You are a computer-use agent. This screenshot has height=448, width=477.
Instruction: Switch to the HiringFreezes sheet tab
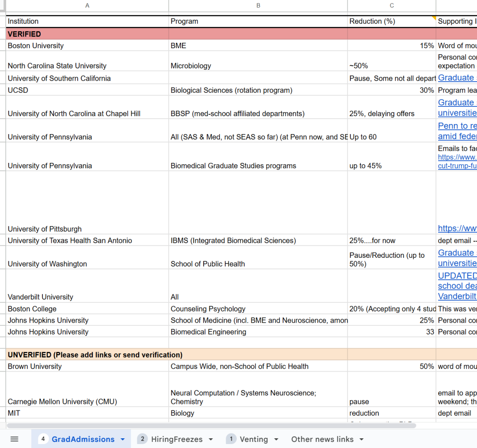click(177, 439)
